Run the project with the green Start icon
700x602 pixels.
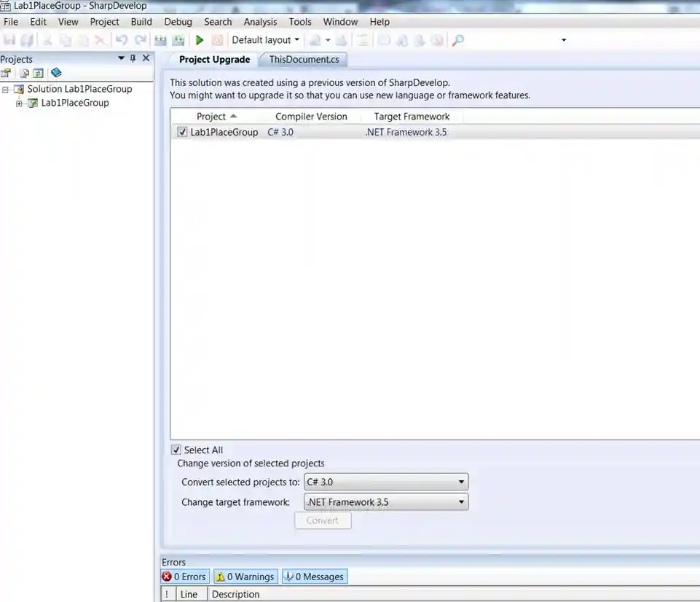coord(199,40)
